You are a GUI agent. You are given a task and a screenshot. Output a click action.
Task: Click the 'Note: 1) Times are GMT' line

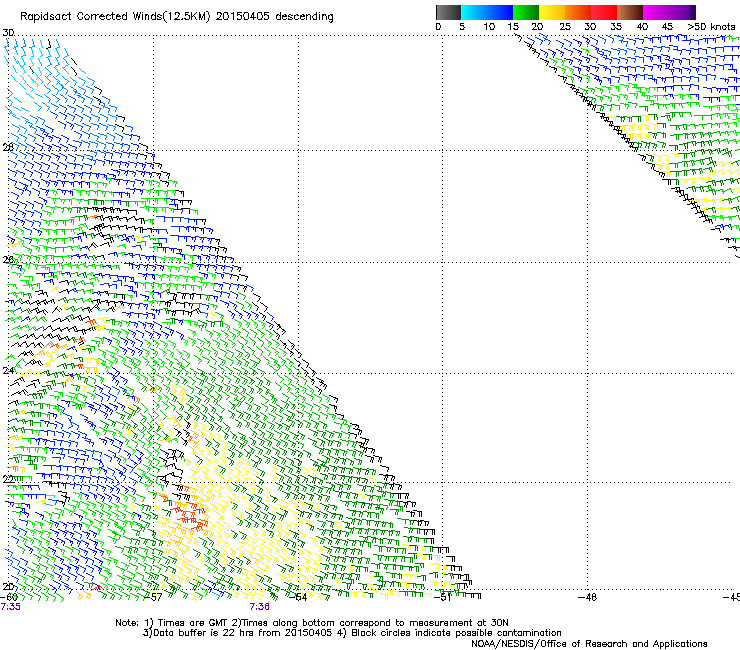[x=311, y=623]
